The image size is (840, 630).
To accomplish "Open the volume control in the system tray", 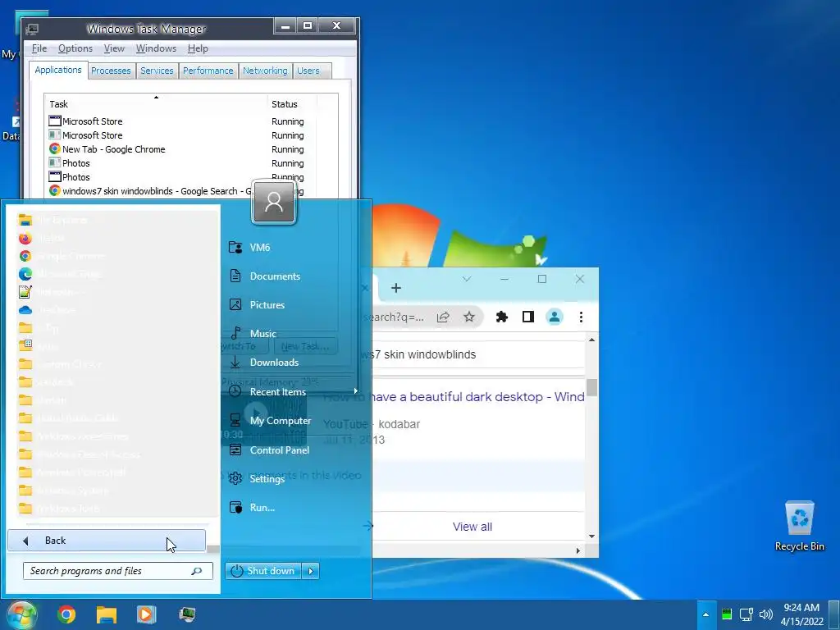I will 766,614.
